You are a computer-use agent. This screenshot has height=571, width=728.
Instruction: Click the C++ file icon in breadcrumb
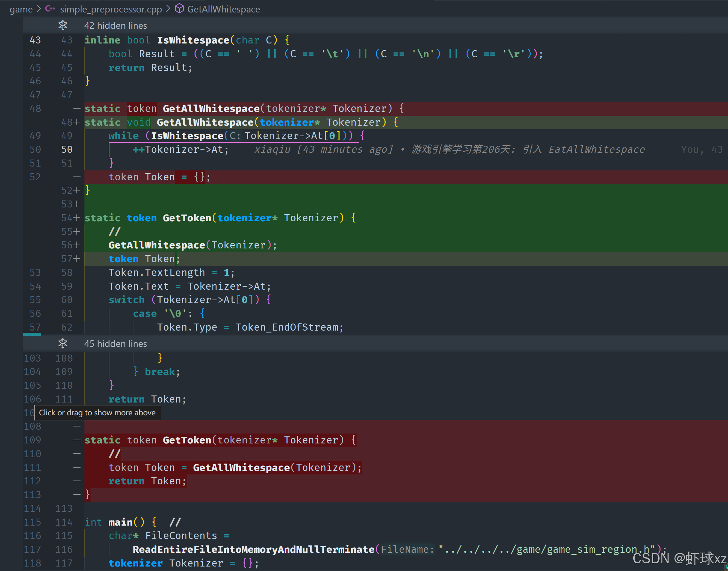(x=50, y=9)
